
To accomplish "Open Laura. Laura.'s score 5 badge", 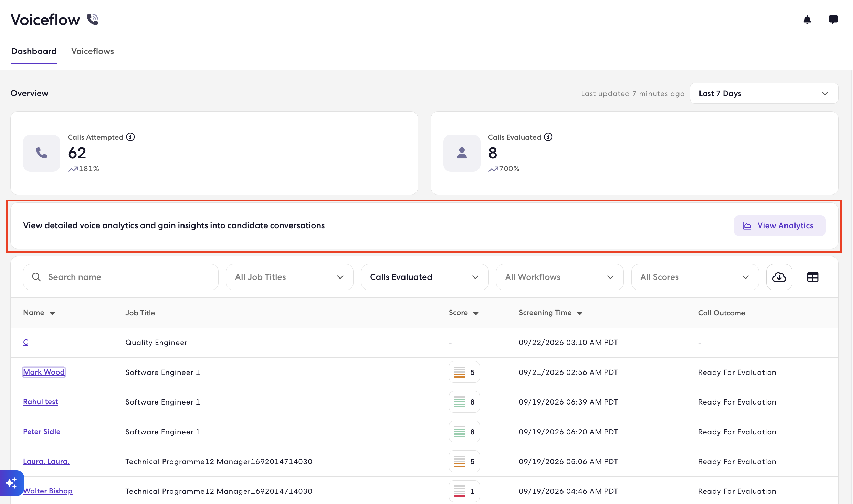I will (464, 461).
